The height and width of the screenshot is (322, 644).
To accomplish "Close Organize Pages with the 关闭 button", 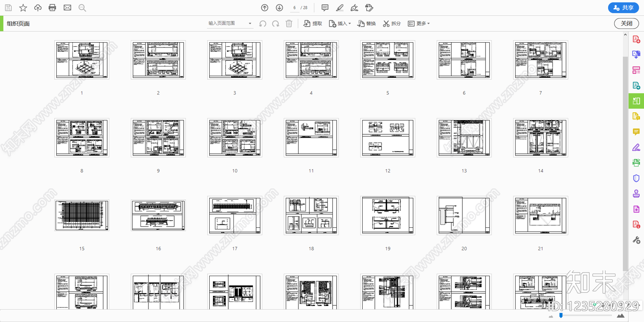I will click(x=626, y=23).
